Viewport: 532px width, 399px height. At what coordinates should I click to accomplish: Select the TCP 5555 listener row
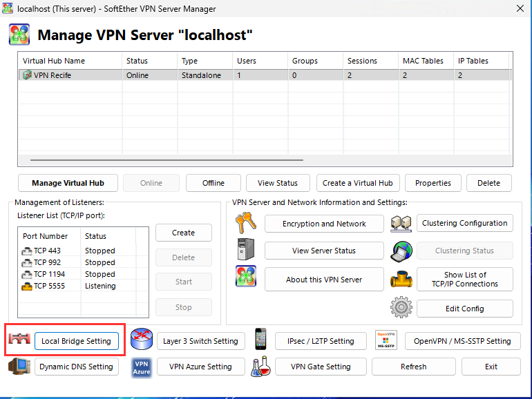[x=83, y=286]
